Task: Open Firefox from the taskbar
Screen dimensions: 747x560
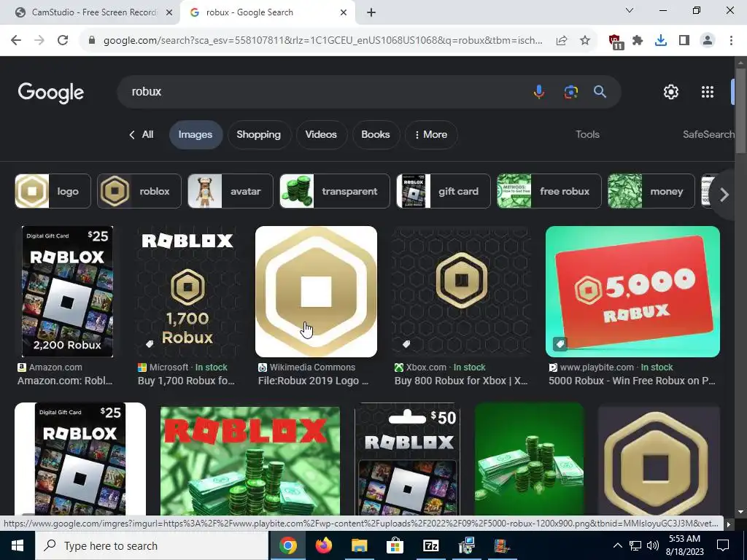Action: click(x=324, y=545)
